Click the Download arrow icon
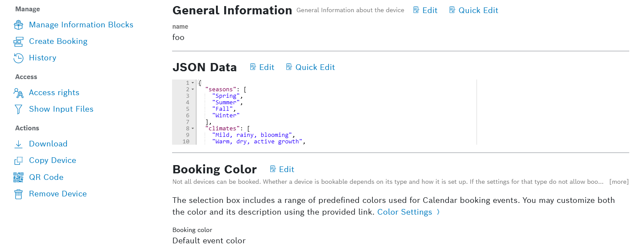Viewport: 644px width, 252px height. tap(18, 144)
